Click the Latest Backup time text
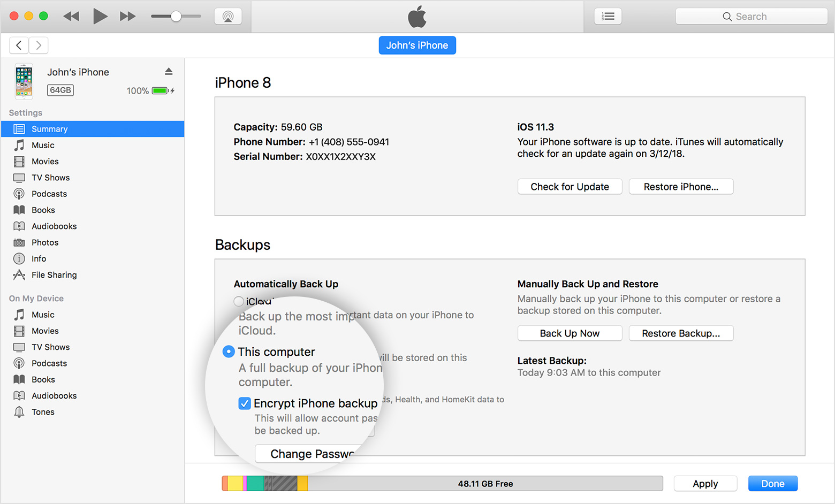The image size is (835, 504). point(589,373)
